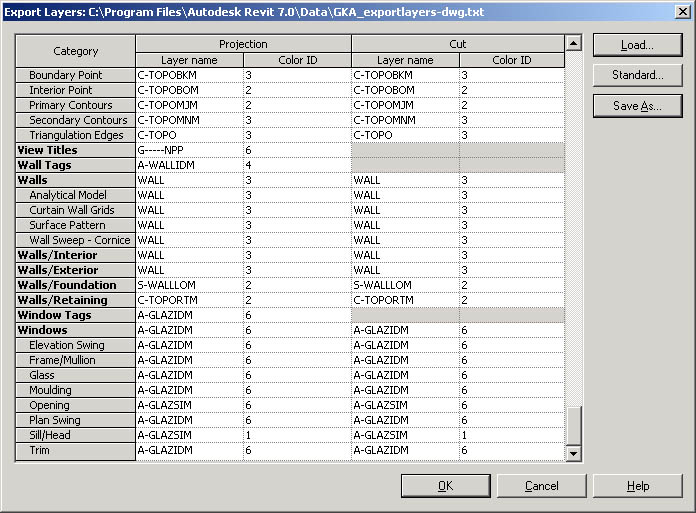The image size is (696, 513).
Task: Edit projection layer name for Walls/Foundation
Action: click(x=189, y=285)
